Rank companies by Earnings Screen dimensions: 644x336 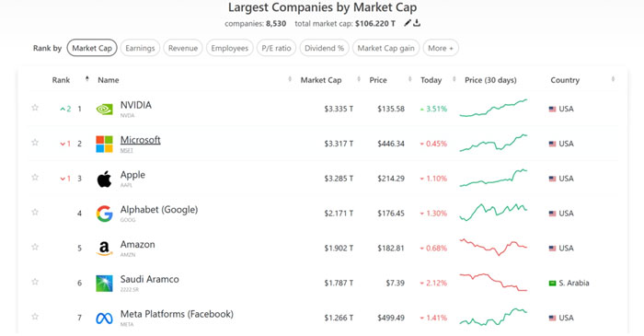coord(140,48)
